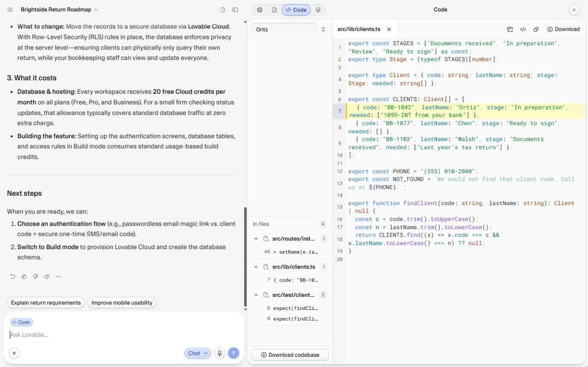Click Explain return requirements suggestion
588x367 pixels.
[46, 303]
